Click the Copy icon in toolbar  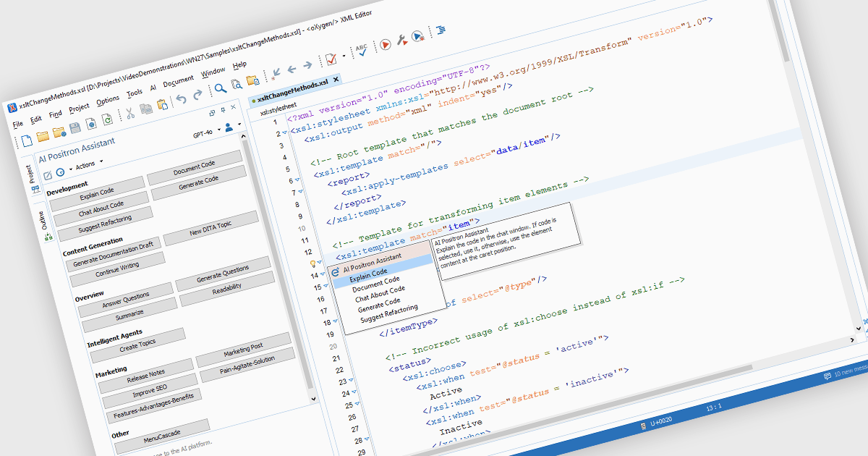(x=146, y=110)
